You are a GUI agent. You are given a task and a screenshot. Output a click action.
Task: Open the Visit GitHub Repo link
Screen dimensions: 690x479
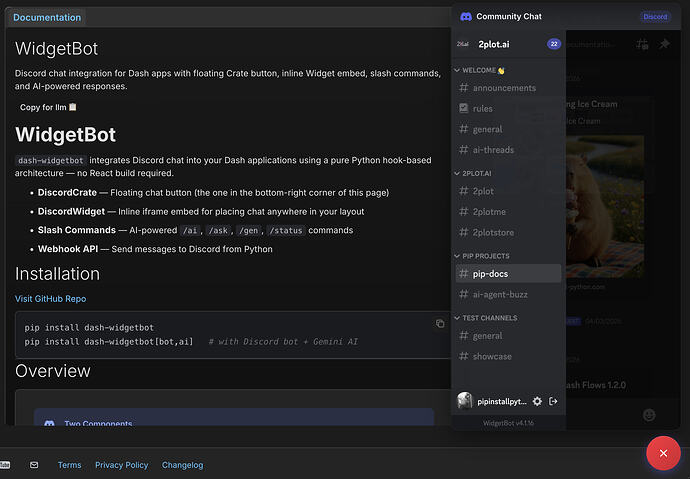tap(51, 299)
